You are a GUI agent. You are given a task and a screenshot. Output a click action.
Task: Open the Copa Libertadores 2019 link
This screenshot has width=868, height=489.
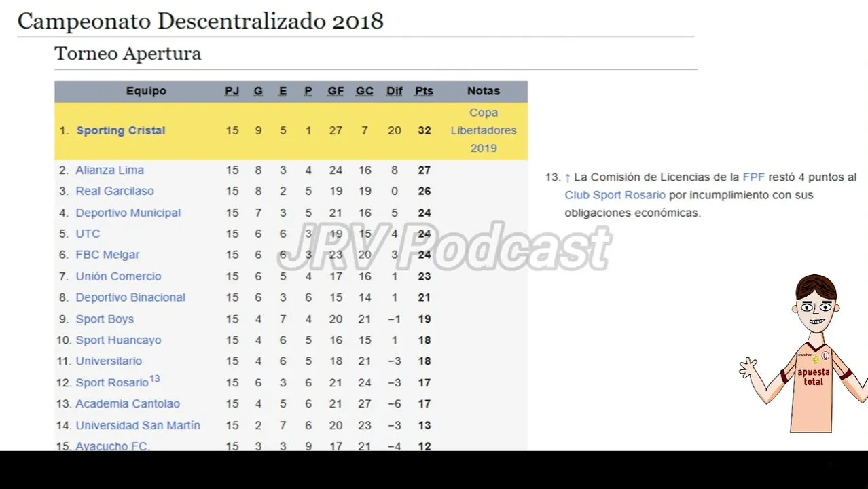click(483, 130)
